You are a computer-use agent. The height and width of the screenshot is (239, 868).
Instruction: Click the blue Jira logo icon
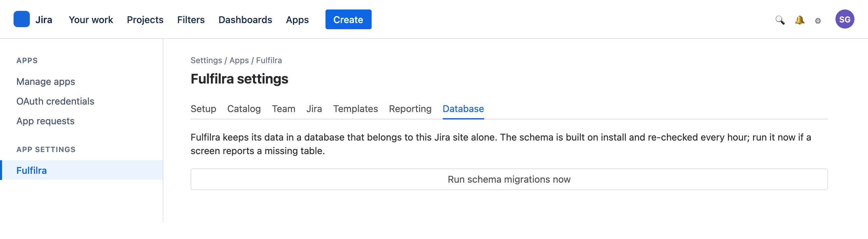click(x=22, y=19)
